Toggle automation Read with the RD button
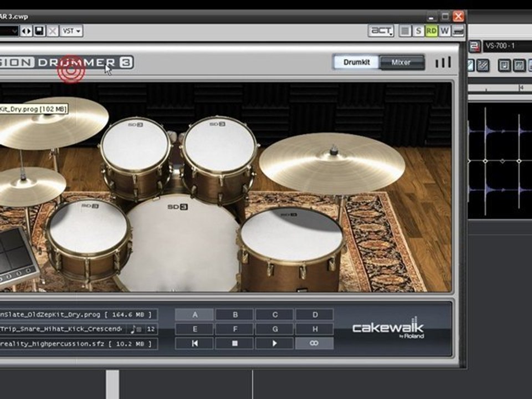The height and width of the screenshot is (399, 532). click(431, 31)
